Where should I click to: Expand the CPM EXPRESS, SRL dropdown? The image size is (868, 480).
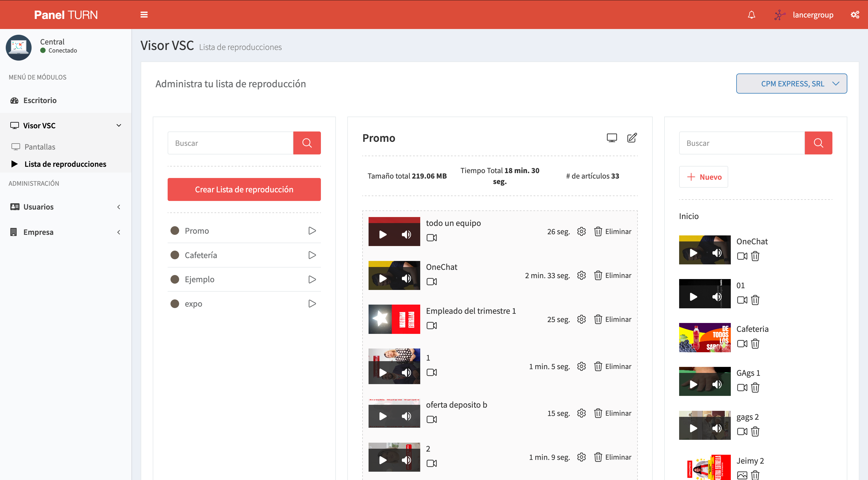pos(792,83)
